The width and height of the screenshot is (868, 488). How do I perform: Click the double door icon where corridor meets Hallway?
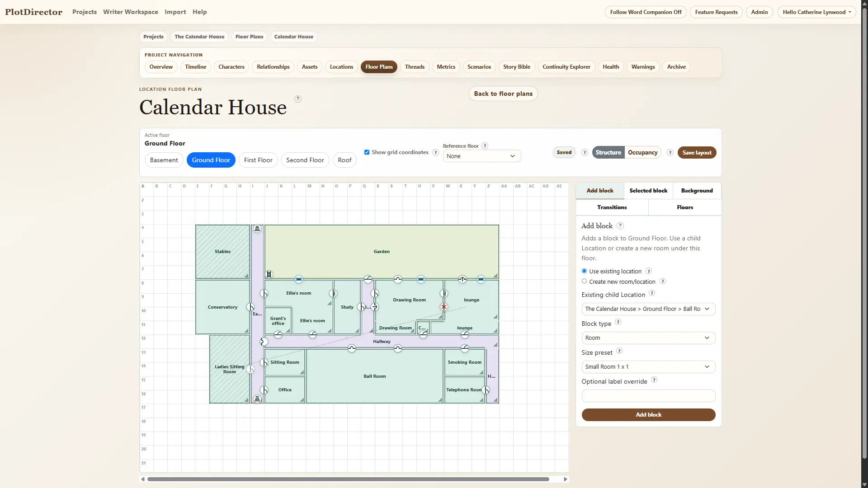pos(264,342)
